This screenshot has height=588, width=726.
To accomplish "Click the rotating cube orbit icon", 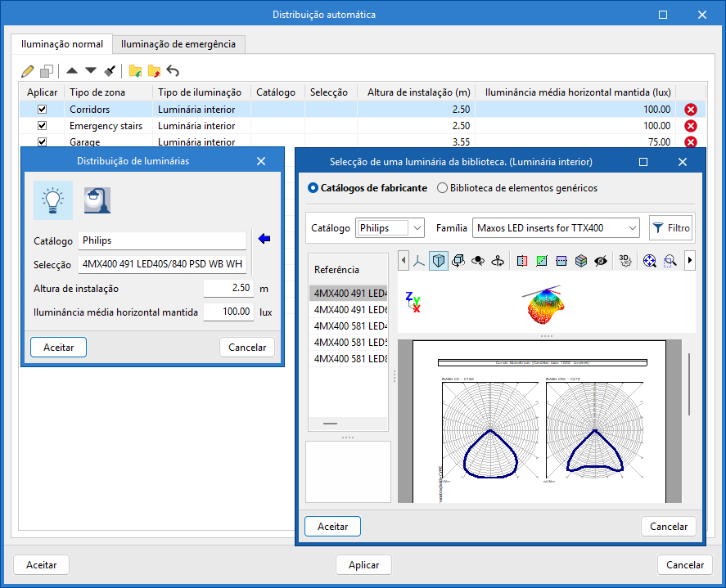I will click(x=458, y=261).
